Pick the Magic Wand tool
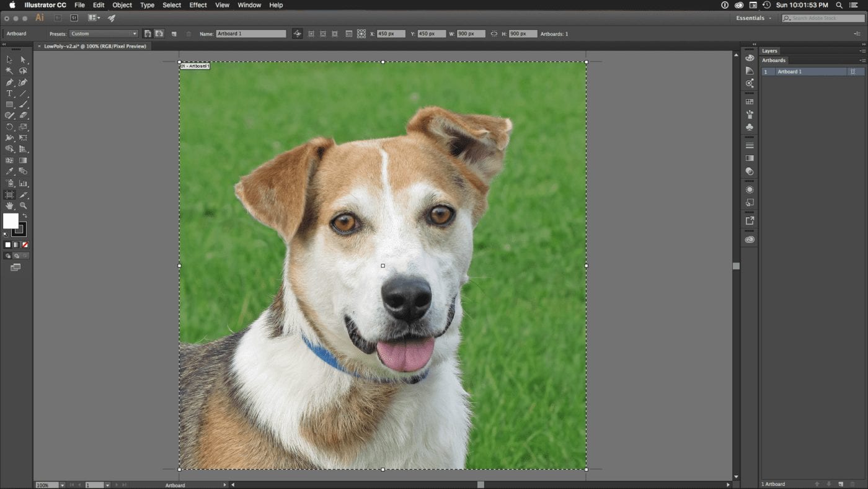The image size is (868, 489). (9, 71)
